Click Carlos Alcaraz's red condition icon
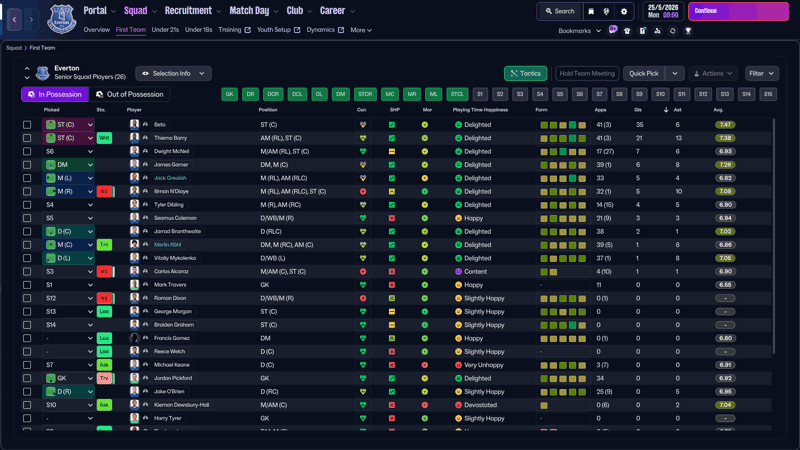 click(x=363, y=271)
